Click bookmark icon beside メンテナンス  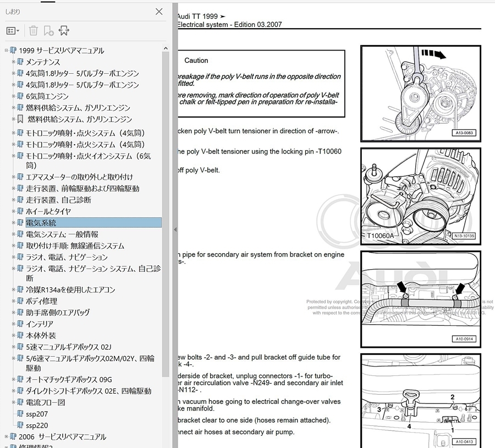click(20, 62)
